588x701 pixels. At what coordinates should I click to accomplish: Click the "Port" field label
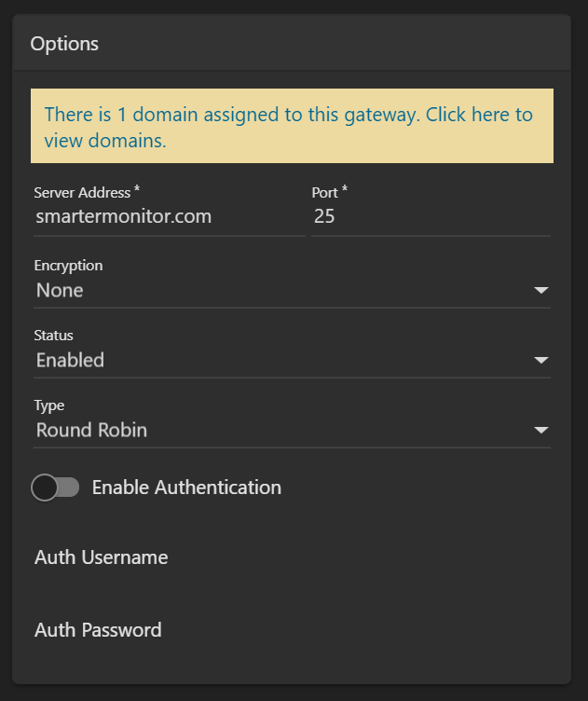[x=324, y=193]
